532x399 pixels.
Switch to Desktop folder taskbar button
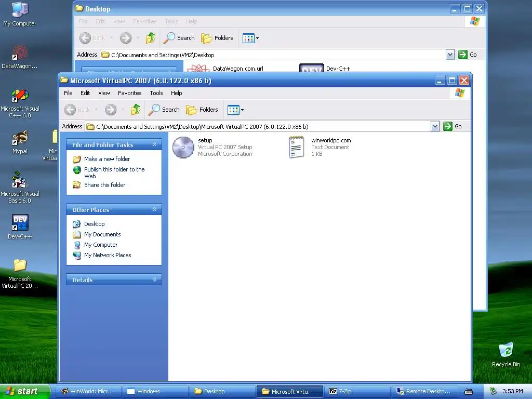point(222,392)
